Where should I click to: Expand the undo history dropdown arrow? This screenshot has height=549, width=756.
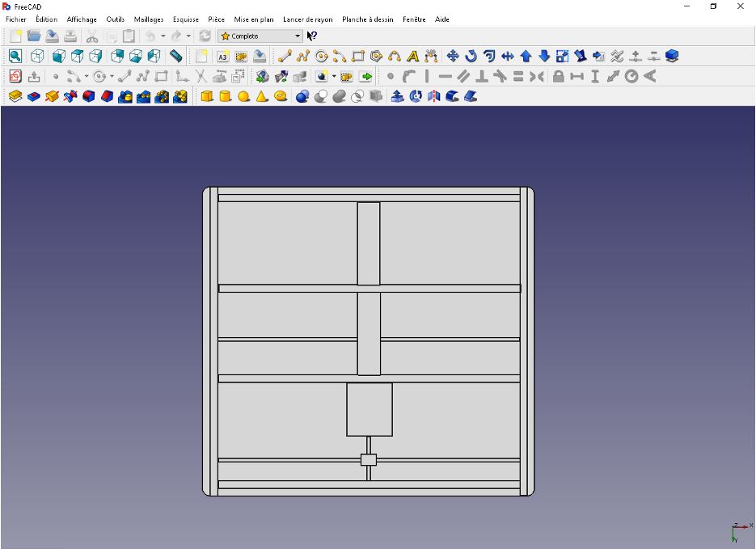(163, 36)
